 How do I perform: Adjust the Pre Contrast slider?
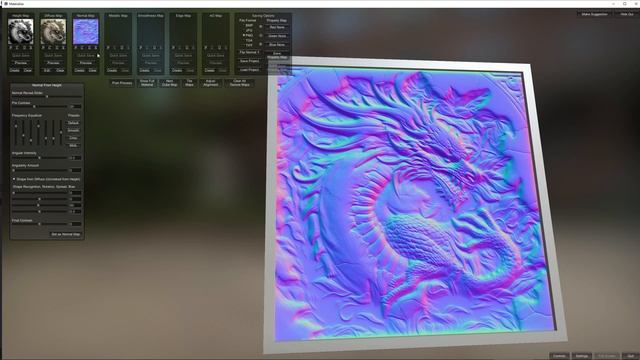click(40, 106)
